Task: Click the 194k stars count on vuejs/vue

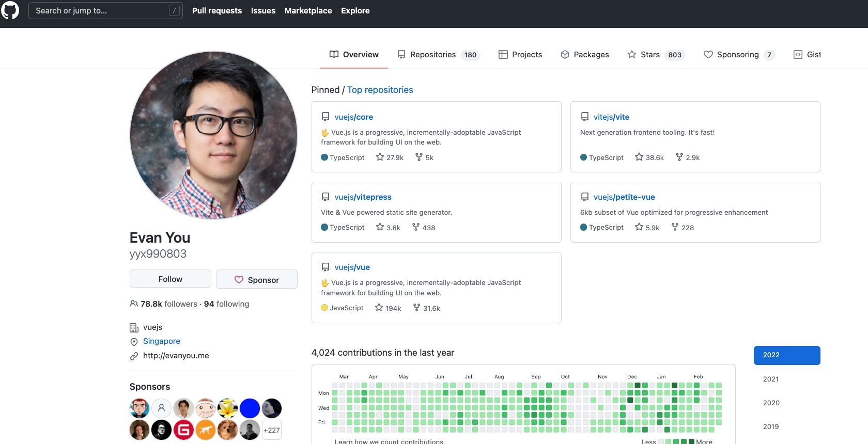Action: click(388, 308)
